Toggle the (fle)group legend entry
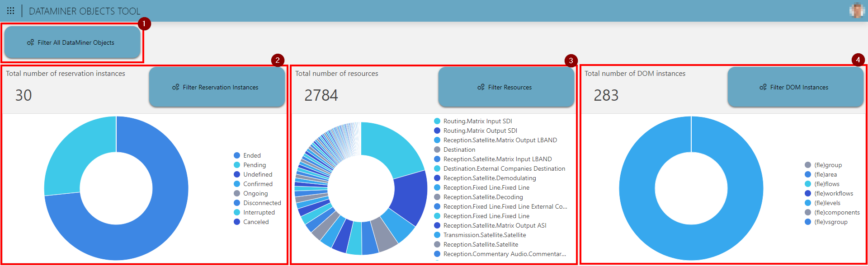The height and width of the screenshot is (266, 868). click(x=823, y=165)
